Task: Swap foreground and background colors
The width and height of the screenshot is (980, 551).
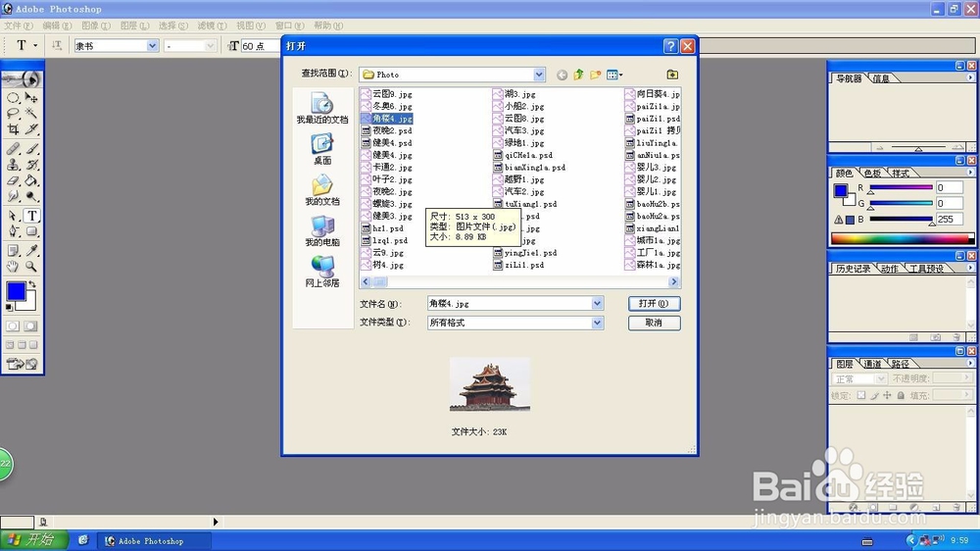Action: click(32, 284)
